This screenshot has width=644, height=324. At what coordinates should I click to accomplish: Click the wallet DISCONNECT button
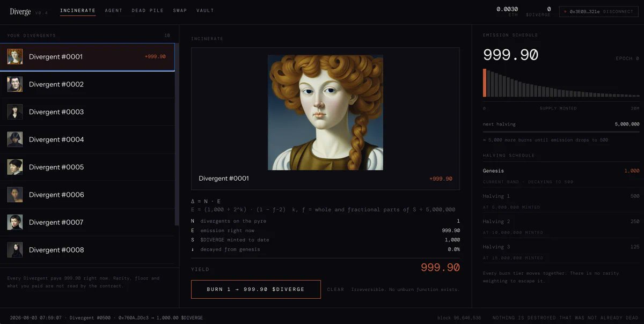pos(618,11)
